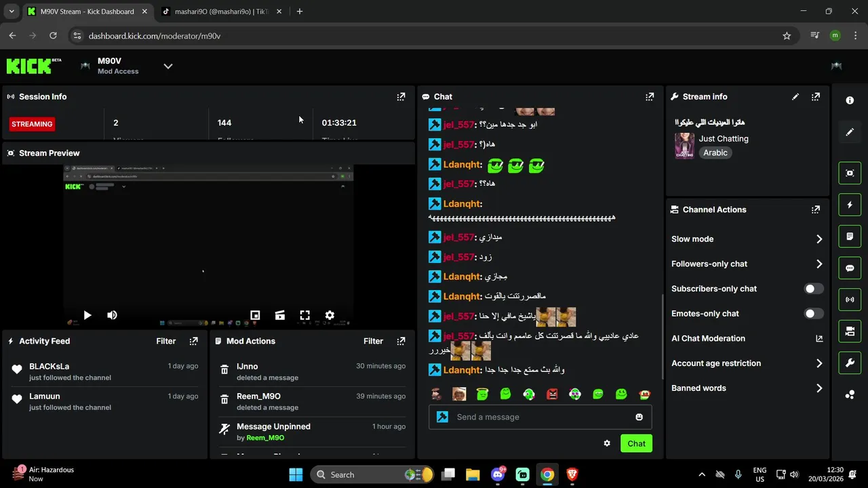Play the stream preview
This screenshot has width=868, height=488.
click(87, 315)
